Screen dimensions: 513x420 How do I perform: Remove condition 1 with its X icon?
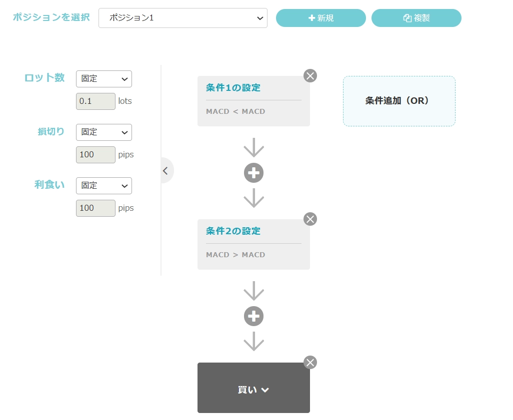(x=310, y=76)
